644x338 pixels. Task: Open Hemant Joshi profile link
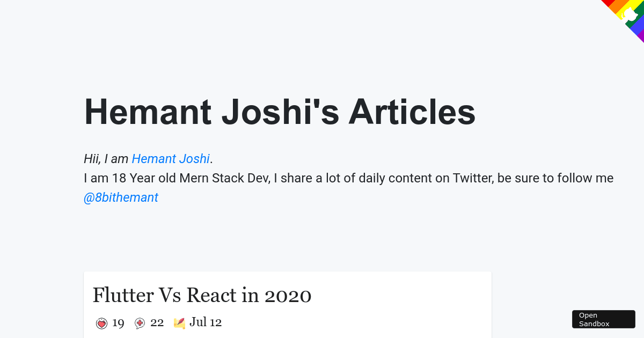coord(171,159)
